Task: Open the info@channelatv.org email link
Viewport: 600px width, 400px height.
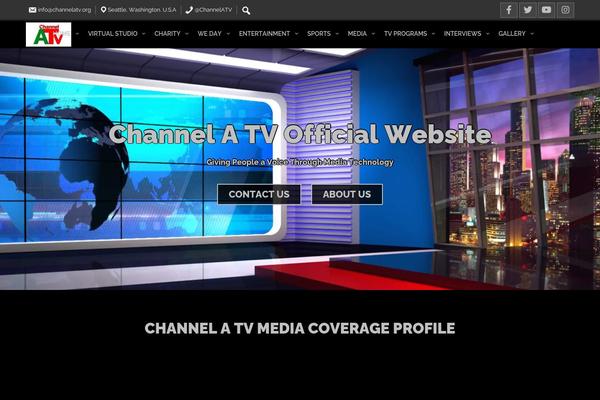Action: [64, 10]
